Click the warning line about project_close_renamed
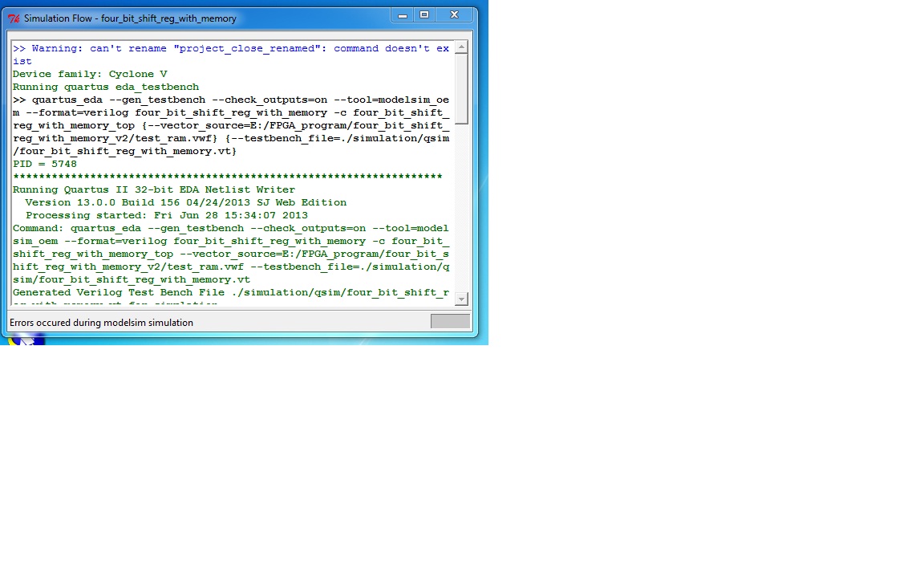Viewport: 924px width, 578px height. click(x=231, y=55)
